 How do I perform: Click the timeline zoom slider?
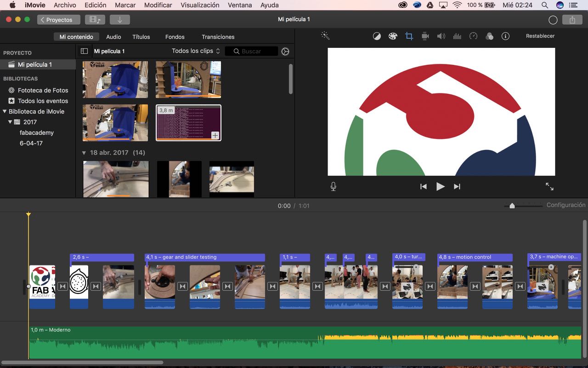(512, 206)
